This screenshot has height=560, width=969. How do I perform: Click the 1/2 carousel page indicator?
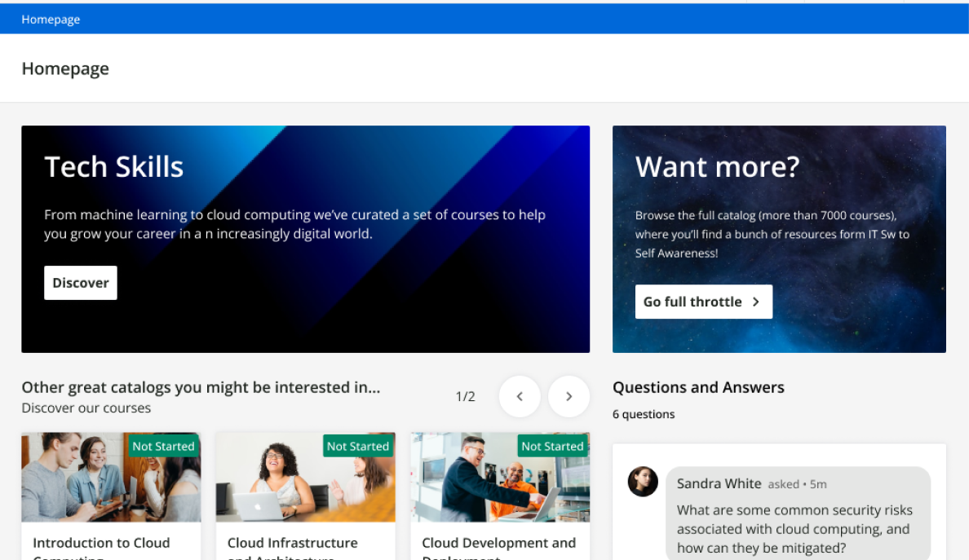[x=465, y=397]
